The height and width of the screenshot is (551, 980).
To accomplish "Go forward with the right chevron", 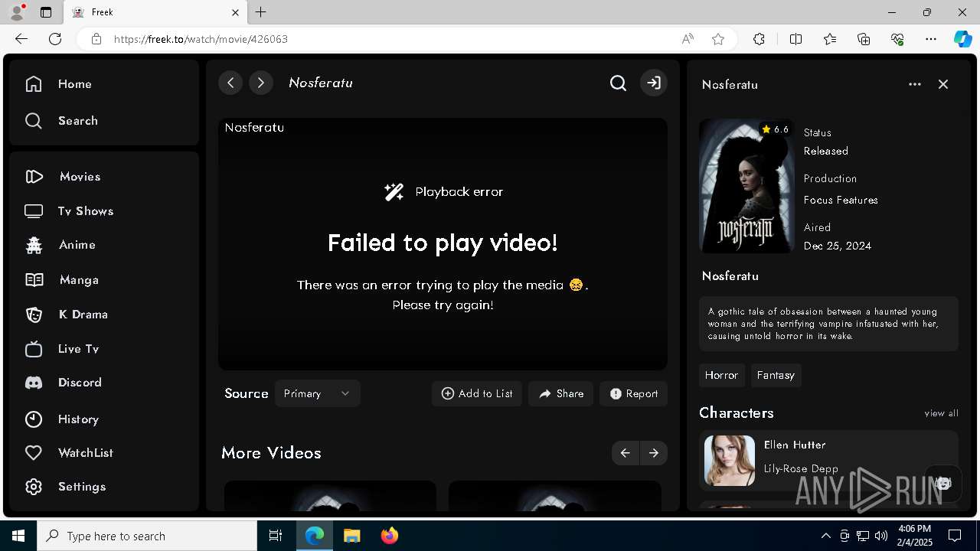I will pyautogui.click(x=261, y=83).
